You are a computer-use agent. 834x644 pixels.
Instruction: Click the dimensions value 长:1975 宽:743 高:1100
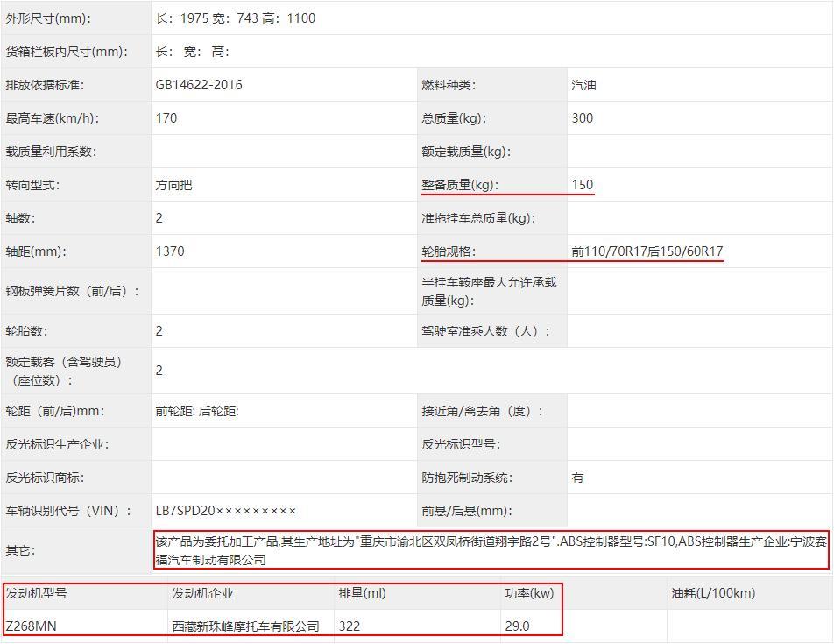(236, 18)
